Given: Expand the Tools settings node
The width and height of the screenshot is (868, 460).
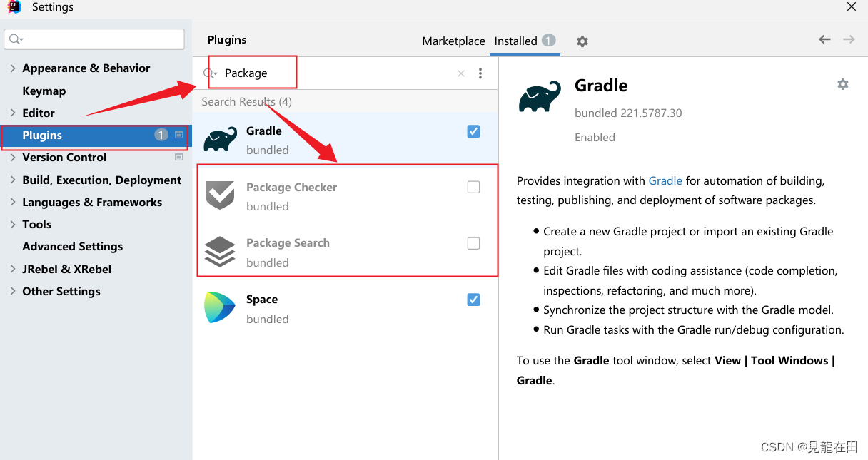Looking at the screenshot, I should (13, 224).
